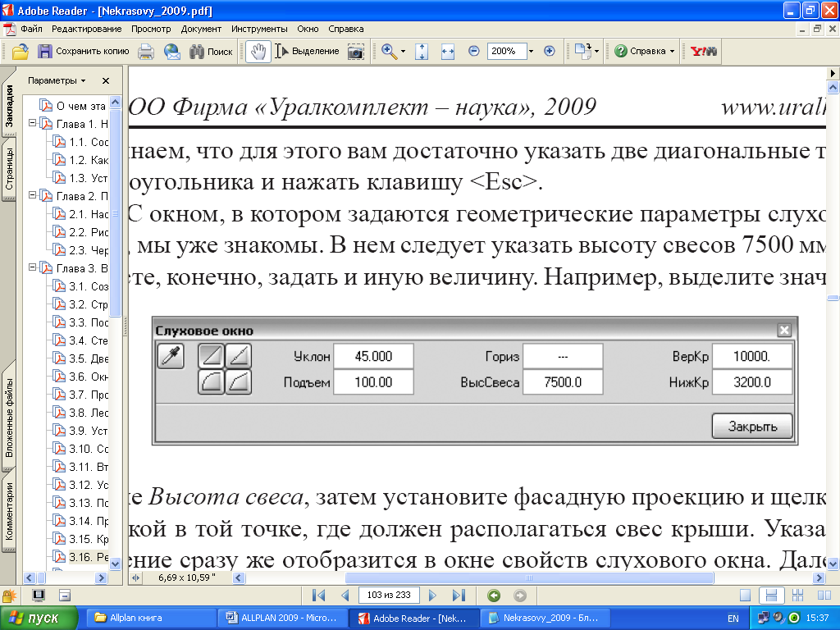Go to the previous page
This screenshot has height=630, width=840.
(345, 596)
